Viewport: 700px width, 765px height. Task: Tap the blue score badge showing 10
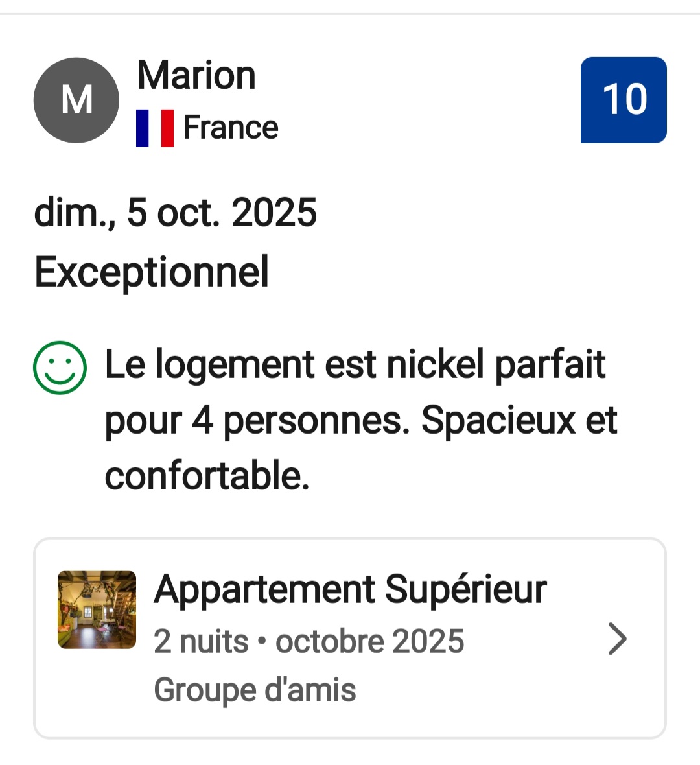[x=624, y=100]
